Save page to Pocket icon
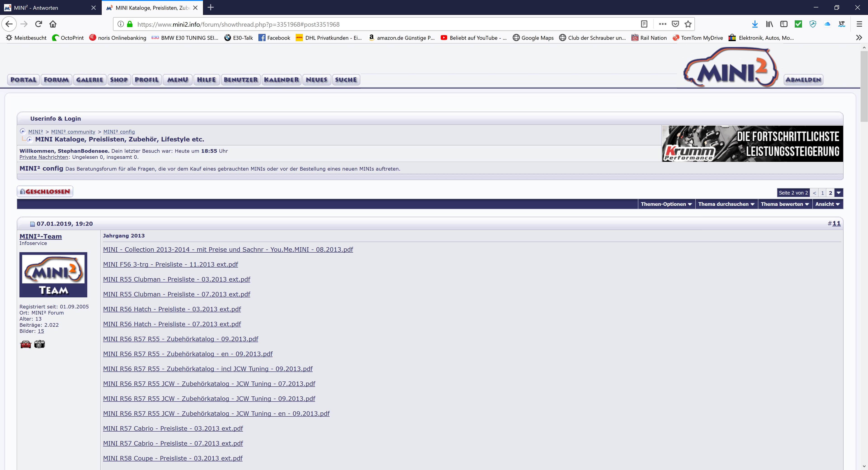The image size is (868, 470). pyautogui.click(x=675, y=24)
